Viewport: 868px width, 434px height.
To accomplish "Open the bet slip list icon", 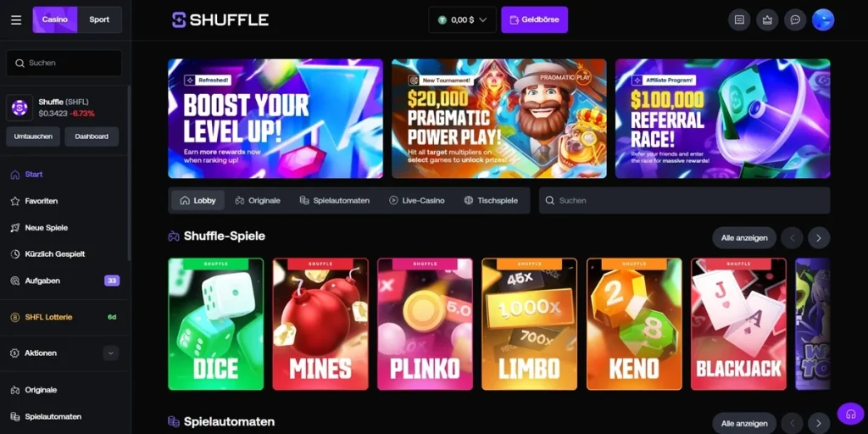I will click(x=739, y=20).
